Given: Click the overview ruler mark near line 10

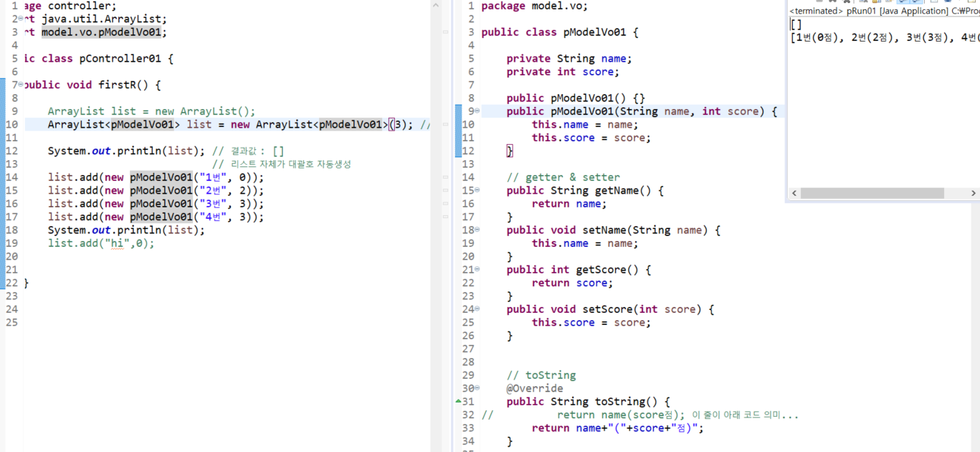Looking at the screenshot, I should coord(446,125).
